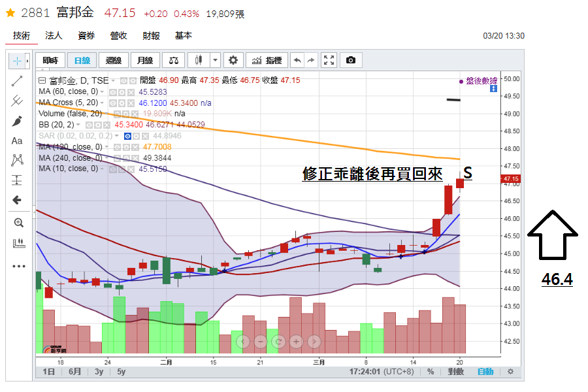Click the redo arrow
Viewport: 588px width, 392px height.
[311, 60]
